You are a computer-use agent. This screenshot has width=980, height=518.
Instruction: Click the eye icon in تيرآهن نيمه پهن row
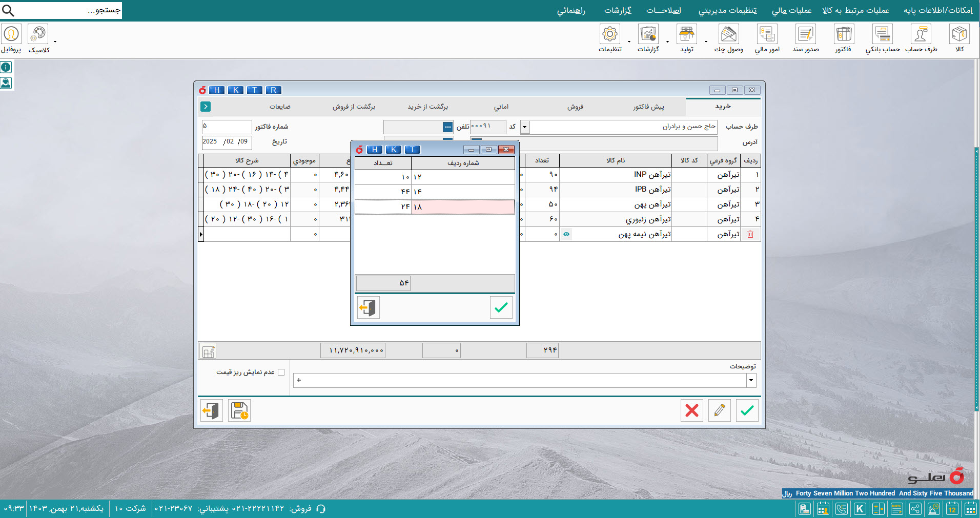566,234
